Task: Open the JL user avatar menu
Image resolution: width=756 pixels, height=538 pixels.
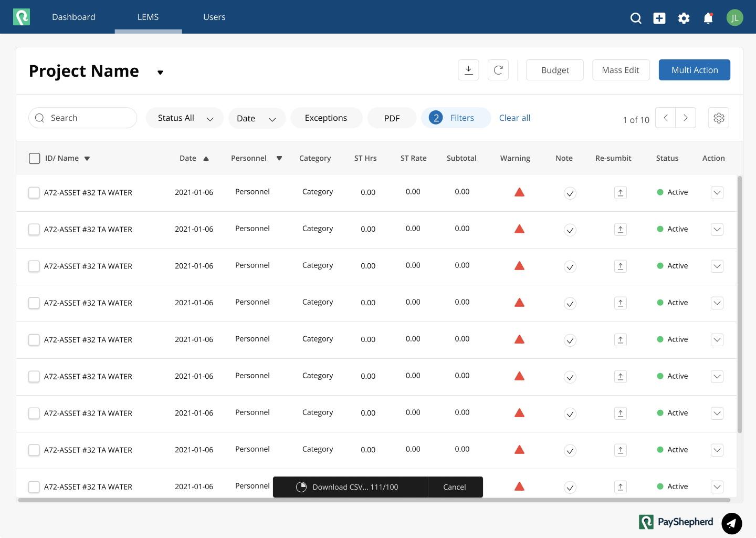Action: pyautogui.click(x=735, y=18)
